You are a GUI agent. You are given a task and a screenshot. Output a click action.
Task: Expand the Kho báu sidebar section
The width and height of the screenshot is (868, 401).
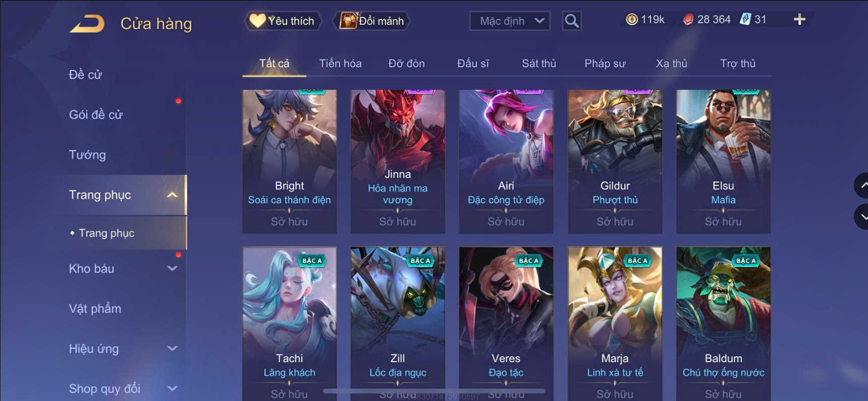click(172, 269)
